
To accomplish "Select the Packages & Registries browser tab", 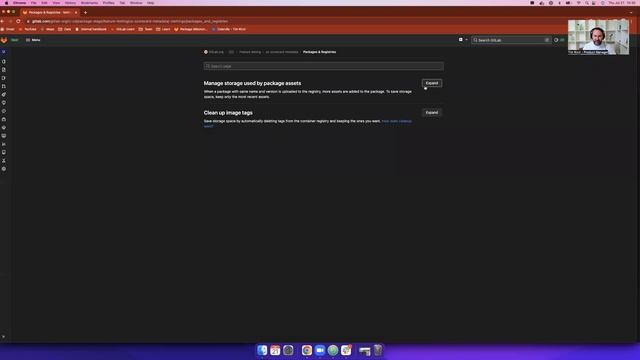I will pyautogui.click(x=50, y=13).
